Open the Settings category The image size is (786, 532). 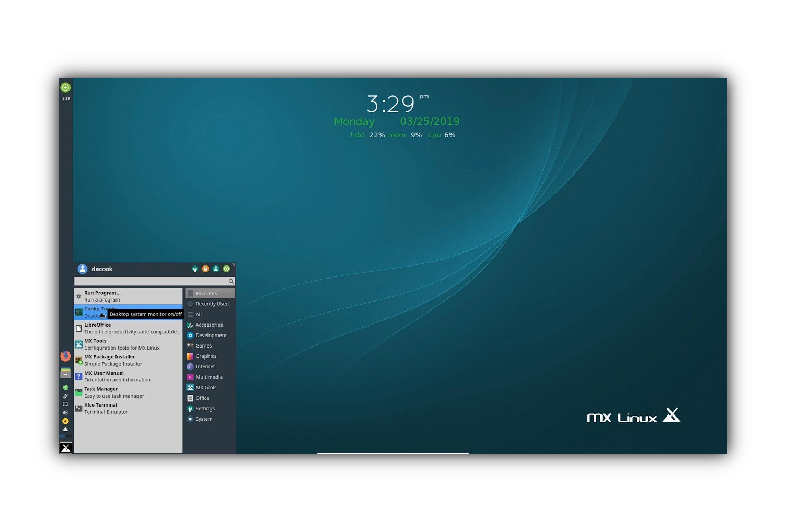210,409
